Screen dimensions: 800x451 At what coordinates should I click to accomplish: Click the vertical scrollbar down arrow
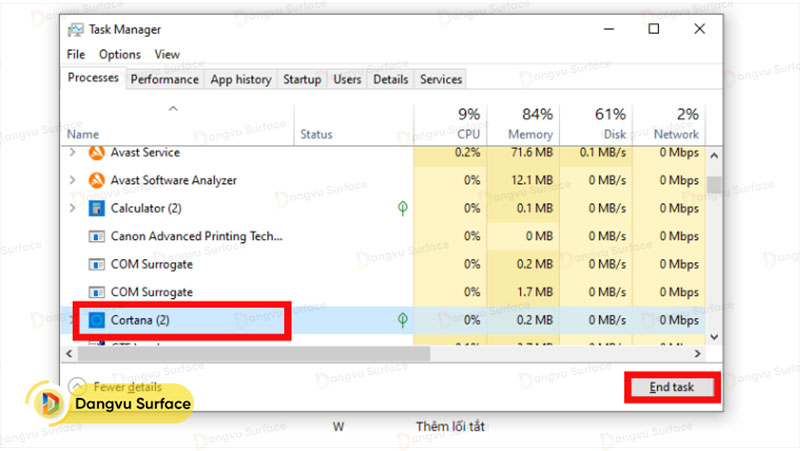(714, 337)
